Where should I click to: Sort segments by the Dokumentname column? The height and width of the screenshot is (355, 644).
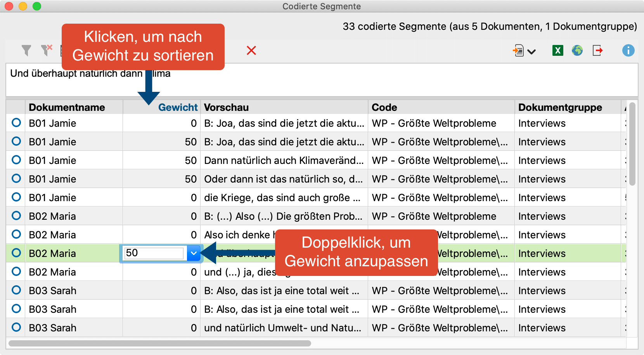[x=67, y=107]
